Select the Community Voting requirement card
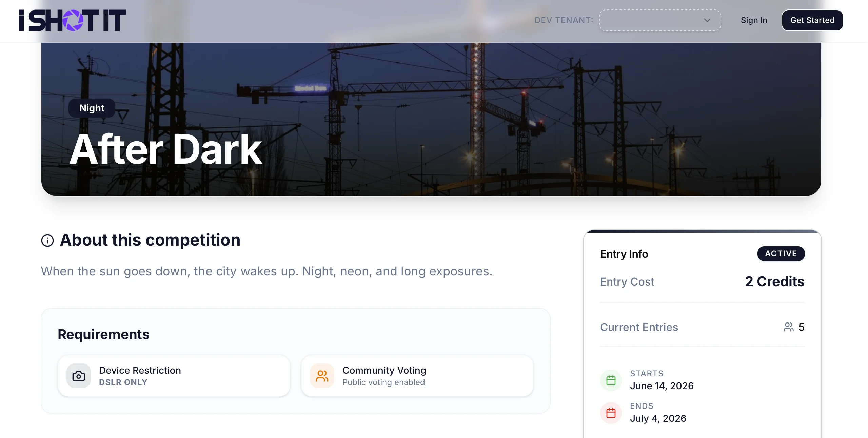The width and height of the screenshot is (868, 438). [417, 376]
